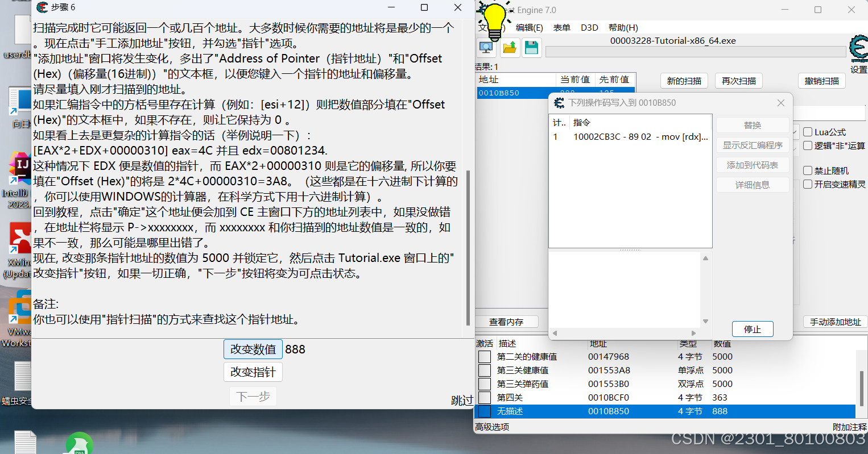Click the IntelliJ IDEA desktop icon
Screen dimensions: 868x454
(20, 169)
